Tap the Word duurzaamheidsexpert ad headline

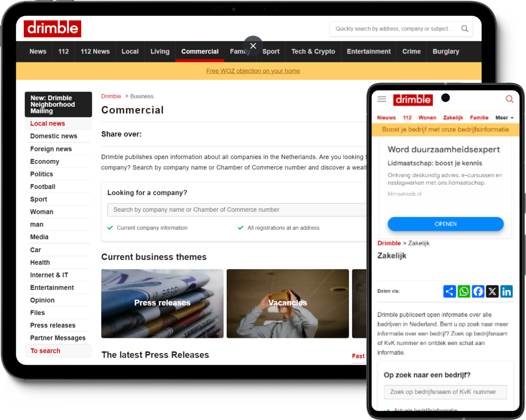click(x=444, y=149)
